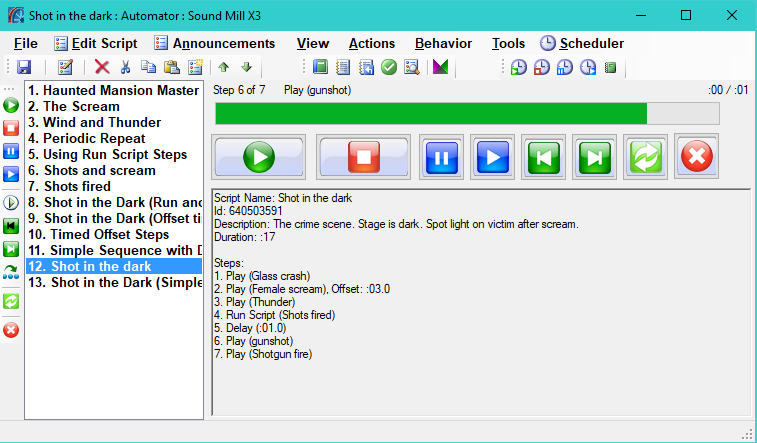
Task: Open the File menu
Action: coord(26,43)
